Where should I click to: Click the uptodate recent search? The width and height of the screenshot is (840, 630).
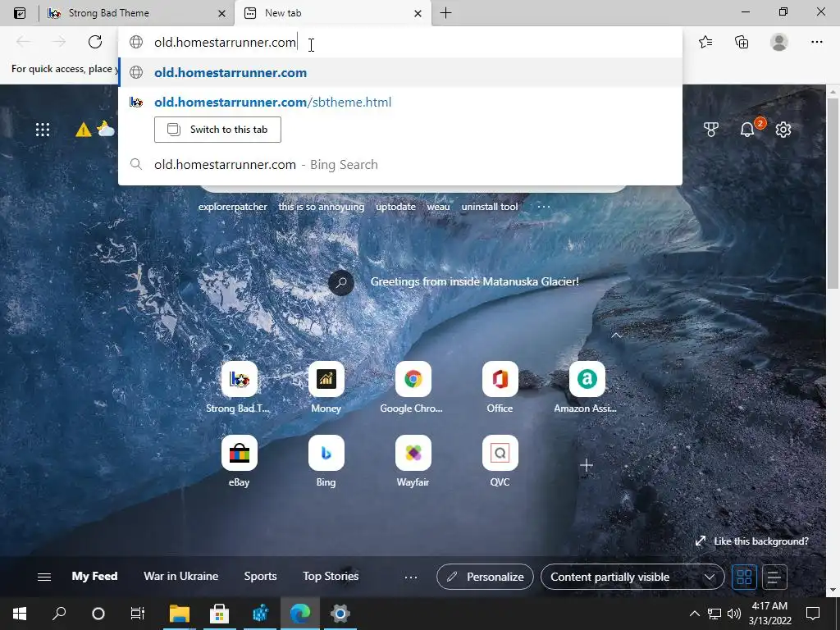click(396, 207)
